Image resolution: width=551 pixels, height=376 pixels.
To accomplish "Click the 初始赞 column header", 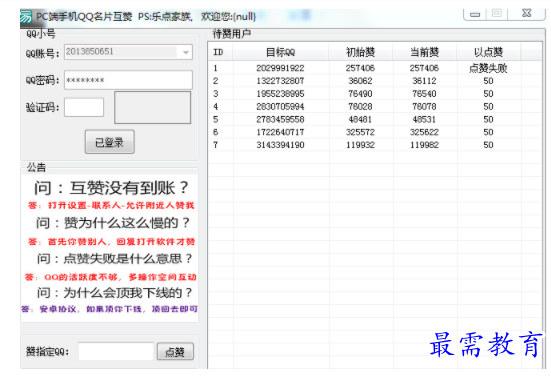I will click(x=361, y=52).
